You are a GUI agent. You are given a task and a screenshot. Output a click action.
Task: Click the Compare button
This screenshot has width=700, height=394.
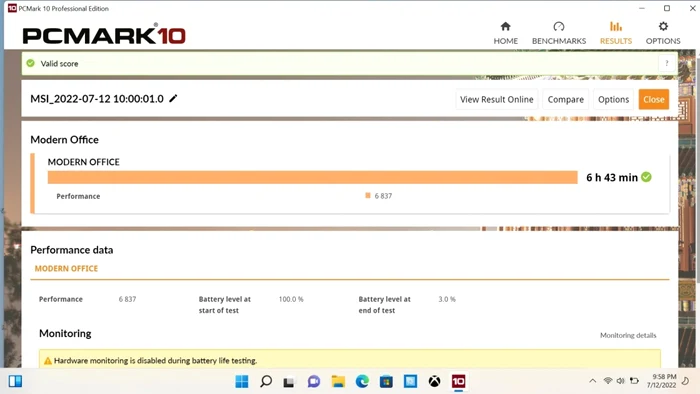pyautogui.click(x=566, y=100)
